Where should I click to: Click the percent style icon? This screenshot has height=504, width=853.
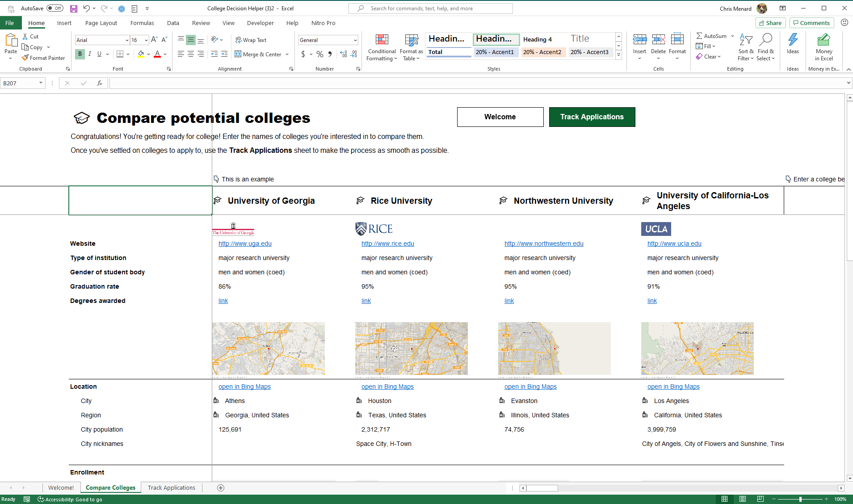tap(319, 54)
